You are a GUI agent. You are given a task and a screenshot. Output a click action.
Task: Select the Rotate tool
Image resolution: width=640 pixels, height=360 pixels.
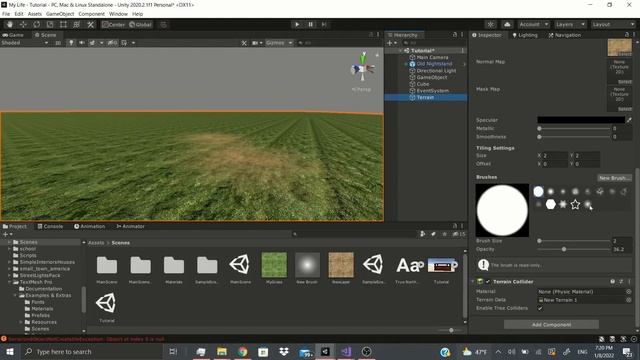[36, 24]
